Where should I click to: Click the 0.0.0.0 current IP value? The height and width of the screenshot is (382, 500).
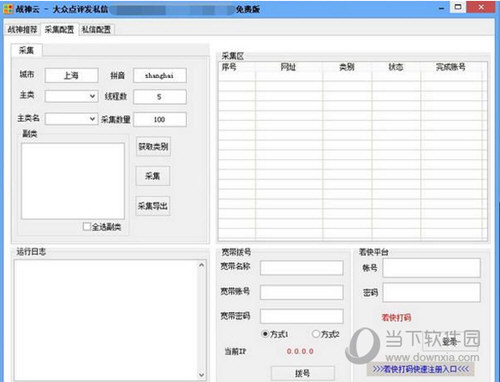300,351
